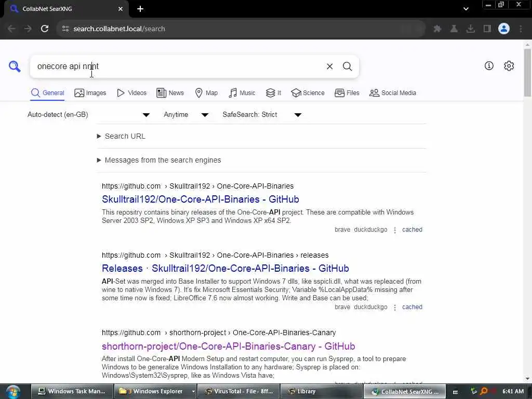This screenshot has width=532, height=399.
Task: Open shorthorn-project One-Core-API-Binaries-Canary result
Action: [x=229, y=346]
